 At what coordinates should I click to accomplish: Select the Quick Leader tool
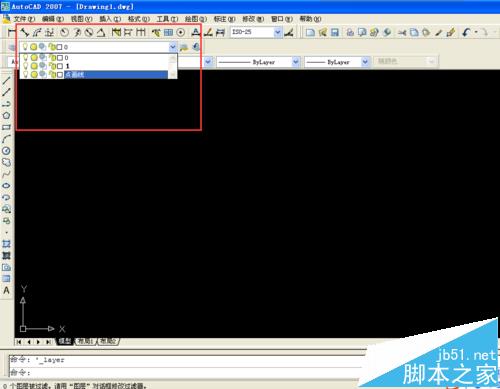pos(156,32)
